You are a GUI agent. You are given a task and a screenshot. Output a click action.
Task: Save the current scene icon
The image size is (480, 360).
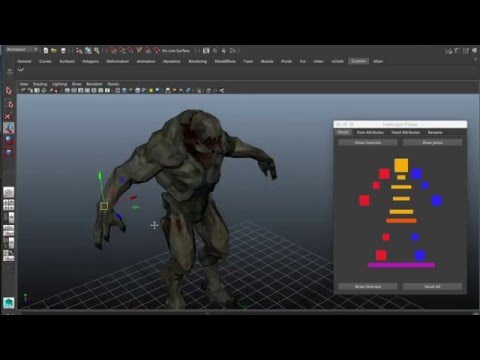pos(63,51)
